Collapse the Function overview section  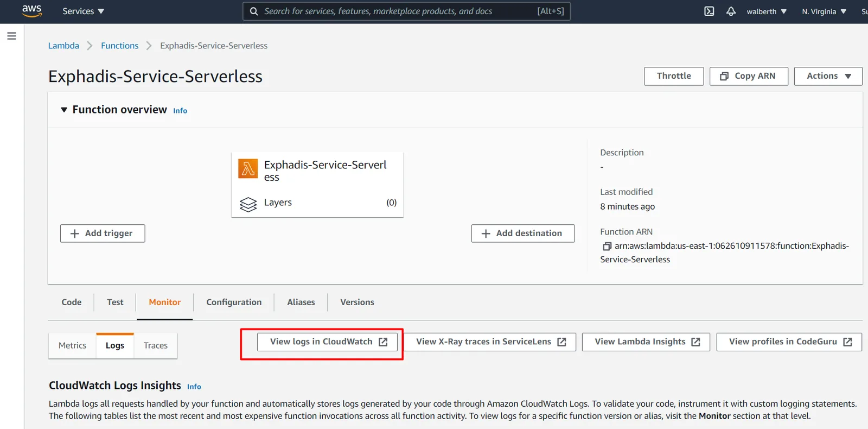tap(64, 110)
